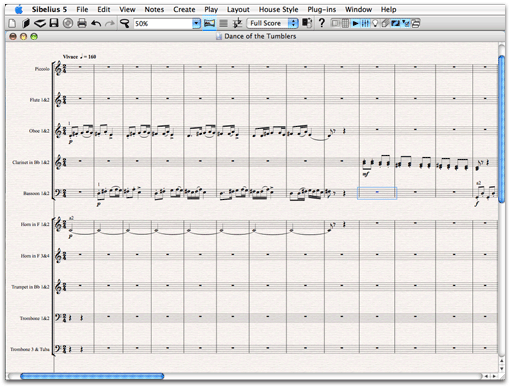Click the Redo arrow icon
The height and width of the screenshot is (388, 510).
point(110,23)
